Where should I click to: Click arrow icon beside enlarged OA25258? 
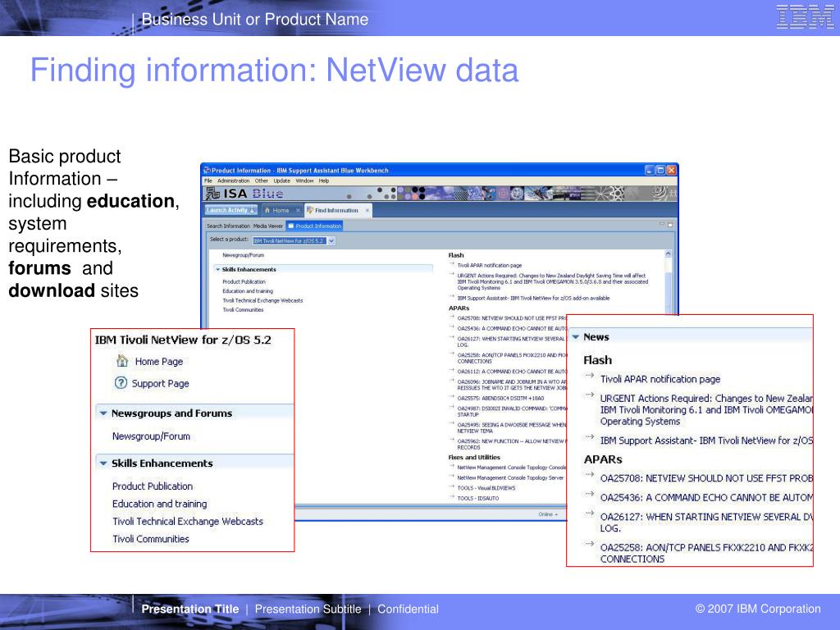coord(590,544)
